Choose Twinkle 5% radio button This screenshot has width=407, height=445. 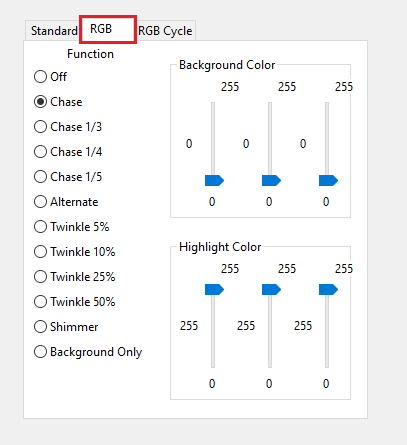(x=72, y=227)
